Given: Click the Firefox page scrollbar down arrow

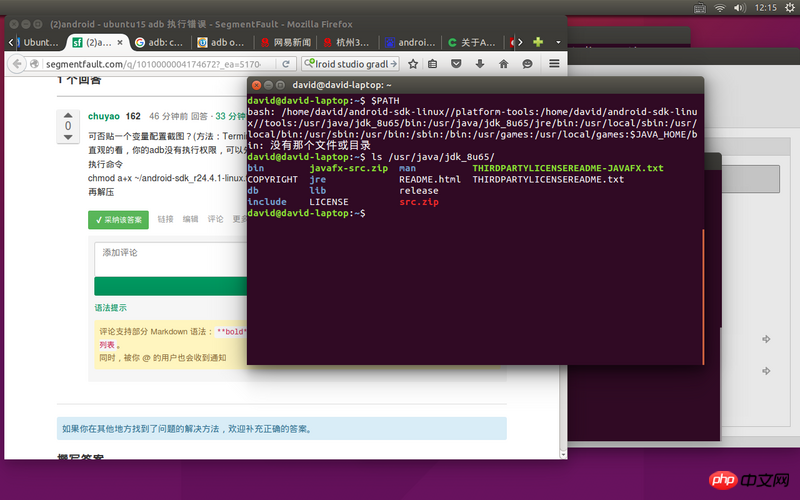Looking at the screenshot, I should (x=563, y=454).
